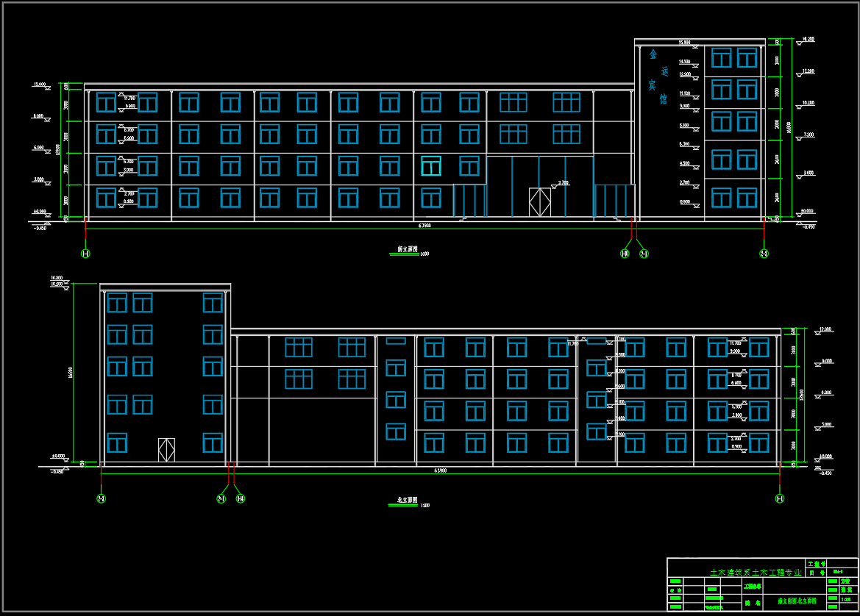Select the diamond-pattern entrance door on south elevation

click(540, 202)
